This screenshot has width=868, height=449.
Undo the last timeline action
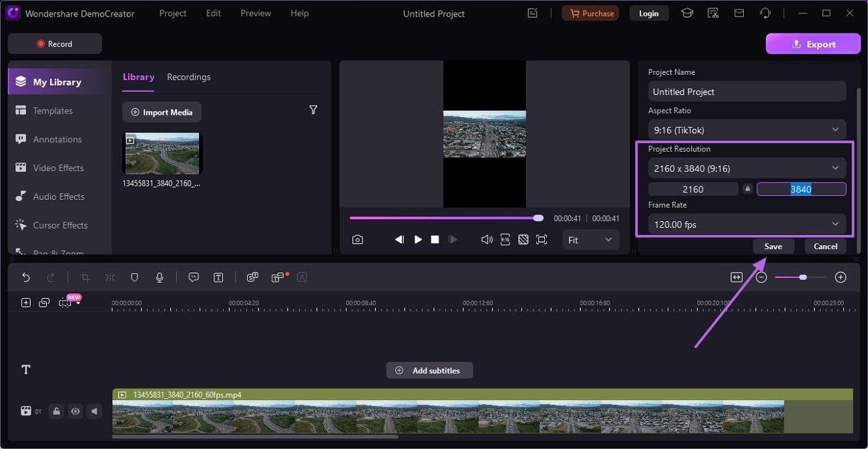click(26, 277)
